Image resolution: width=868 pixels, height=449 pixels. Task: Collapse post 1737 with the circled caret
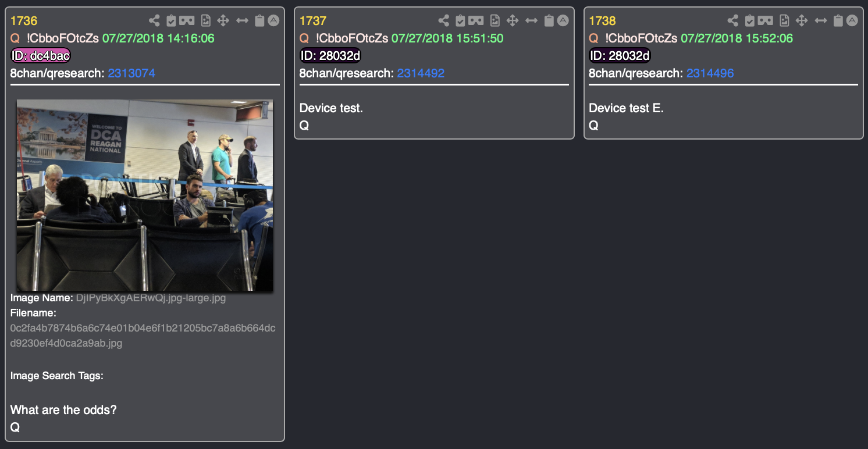tap(563, 20)
